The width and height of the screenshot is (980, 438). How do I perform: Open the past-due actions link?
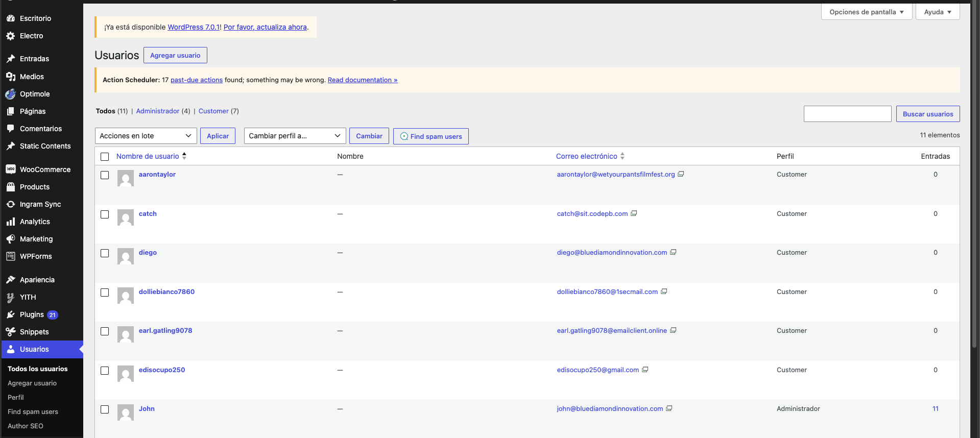197,80
